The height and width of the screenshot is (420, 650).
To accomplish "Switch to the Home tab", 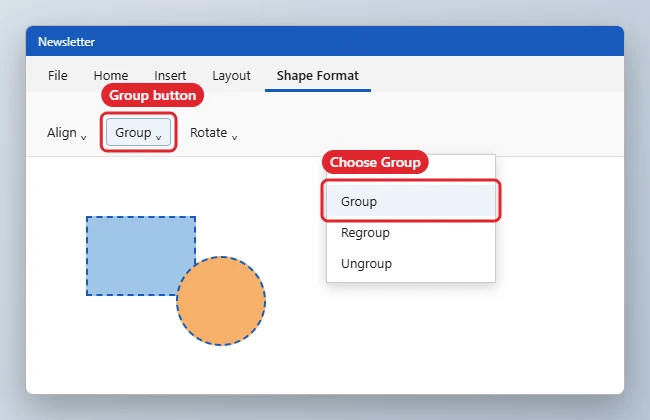I will [x=111, y=75].
